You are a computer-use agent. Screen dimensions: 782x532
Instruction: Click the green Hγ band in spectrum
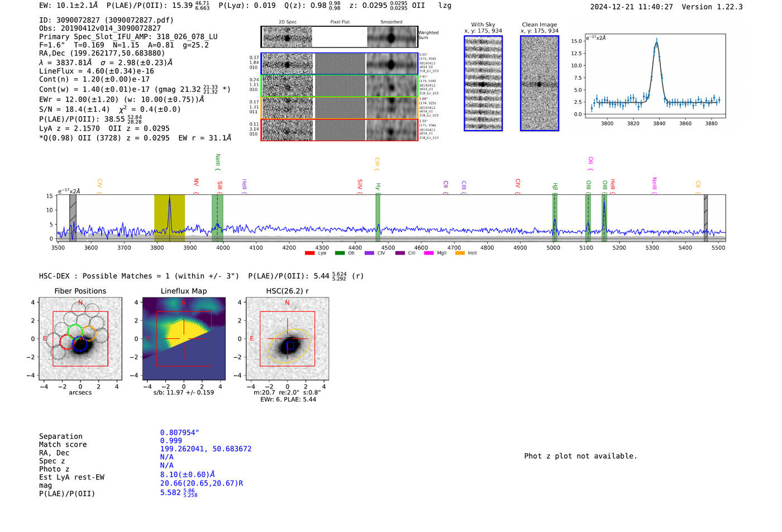tap(378, 218)
